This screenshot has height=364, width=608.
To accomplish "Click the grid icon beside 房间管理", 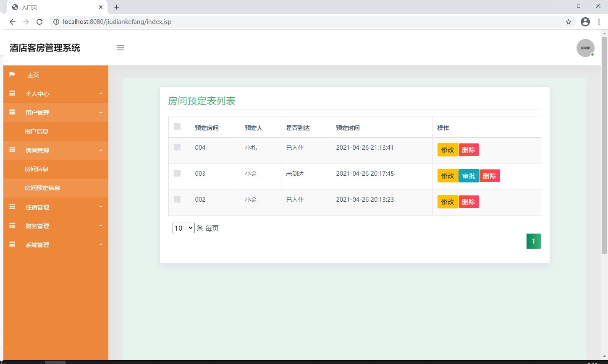I will point(12,150).
